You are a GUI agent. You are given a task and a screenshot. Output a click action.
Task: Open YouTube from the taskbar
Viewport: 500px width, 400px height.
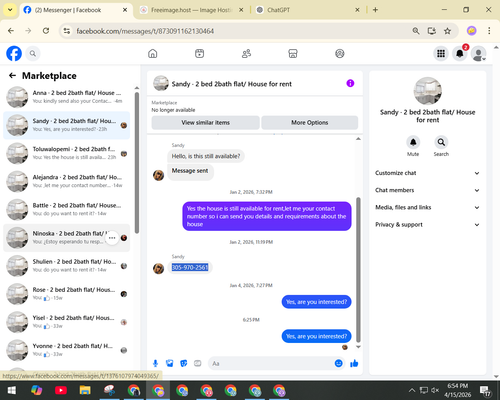[61, 390]
